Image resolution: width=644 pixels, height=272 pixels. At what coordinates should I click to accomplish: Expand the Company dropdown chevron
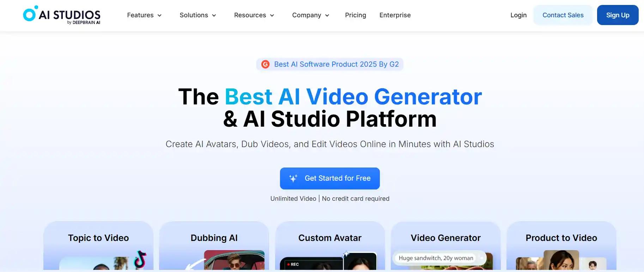[x=327, y=16]
